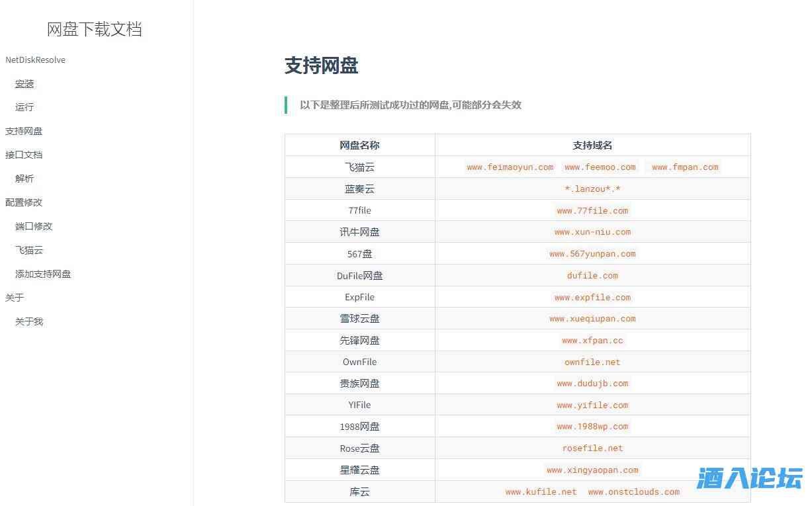Viewport: 812px width, 506px height.
Task: Open the rosefile.net link
Action: point(592,448)
